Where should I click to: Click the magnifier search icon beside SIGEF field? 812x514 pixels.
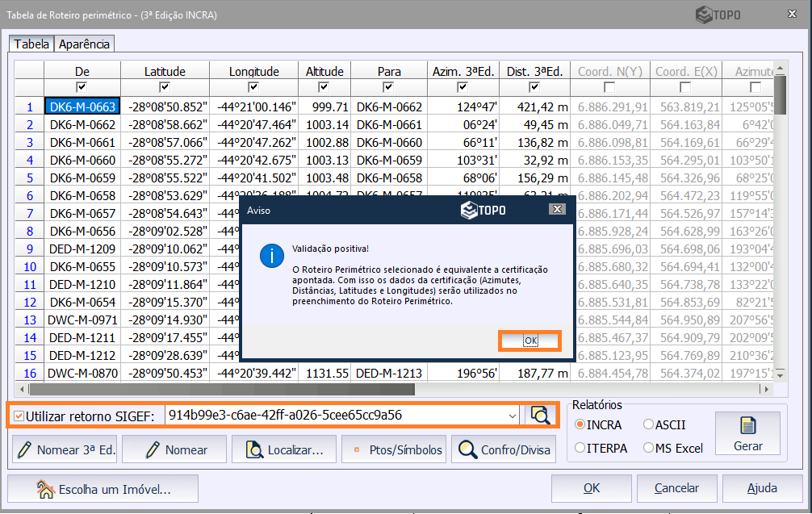point(541,416)
